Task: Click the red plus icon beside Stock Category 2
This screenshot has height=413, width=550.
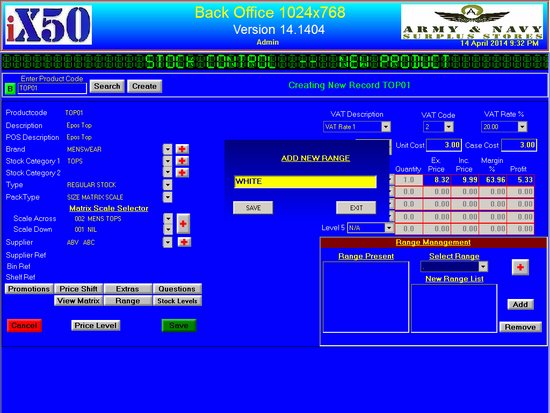Action: [x=182, y=173]
